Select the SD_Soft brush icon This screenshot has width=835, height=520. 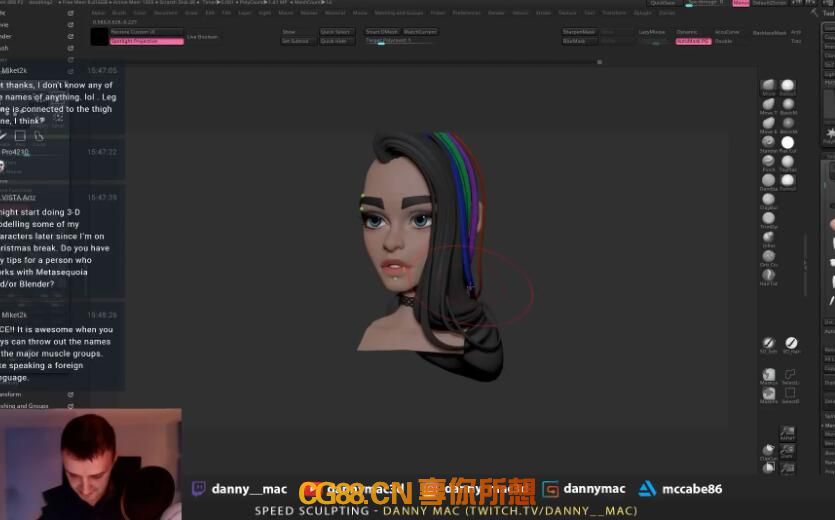(768, 344)
